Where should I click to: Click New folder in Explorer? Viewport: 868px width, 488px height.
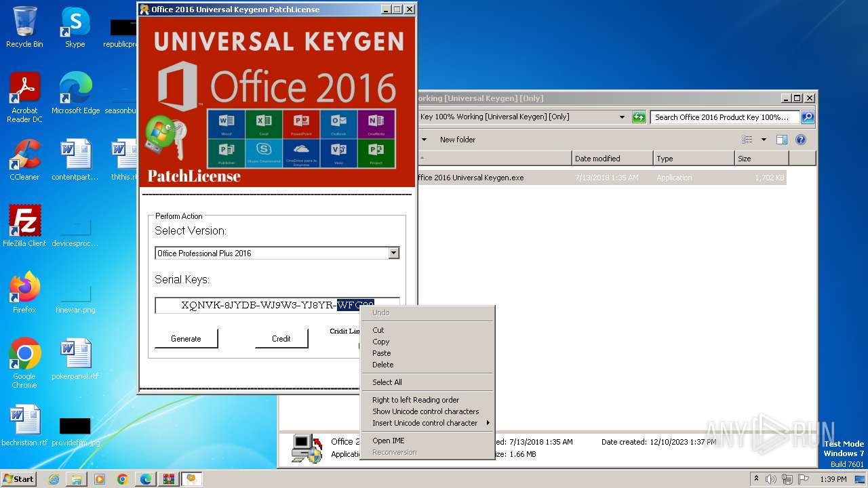[x=458, y=140]
